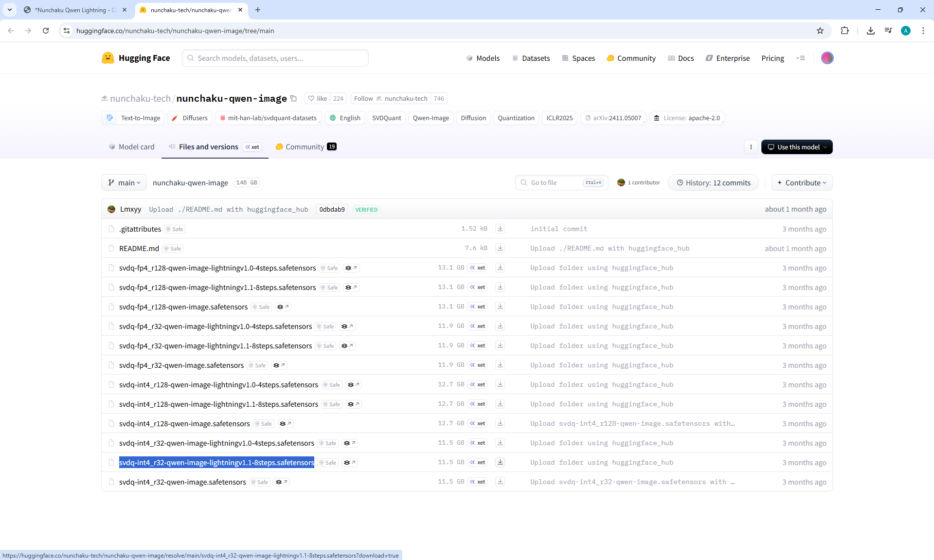
Task: Open svdq-int4_r32-qwen-image.safetensors file link
Action: click(x=182, y=482)
